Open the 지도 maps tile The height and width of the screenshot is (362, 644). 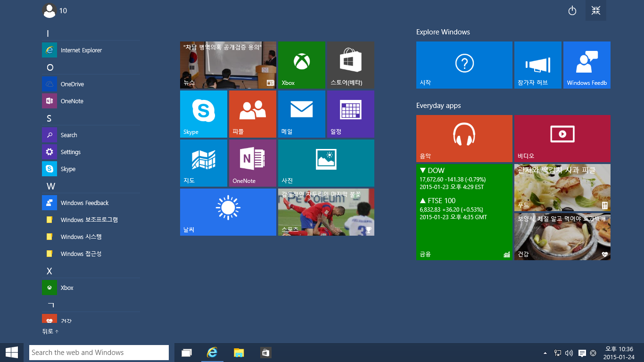click(204, 163)
